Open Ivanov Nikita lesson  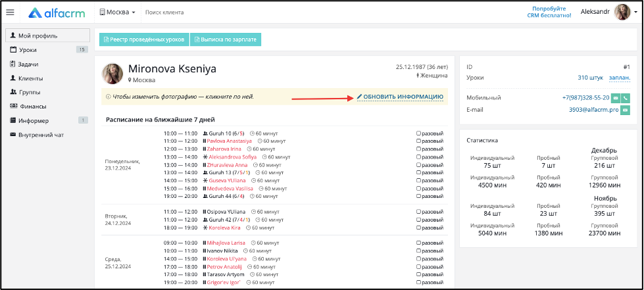point(222,251)
